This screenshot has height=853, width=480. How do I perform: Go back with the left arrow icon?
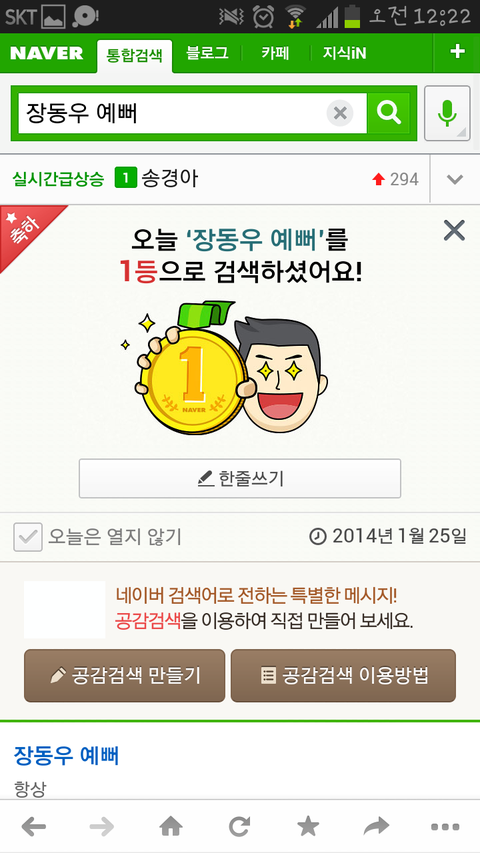tap(34, 827)
